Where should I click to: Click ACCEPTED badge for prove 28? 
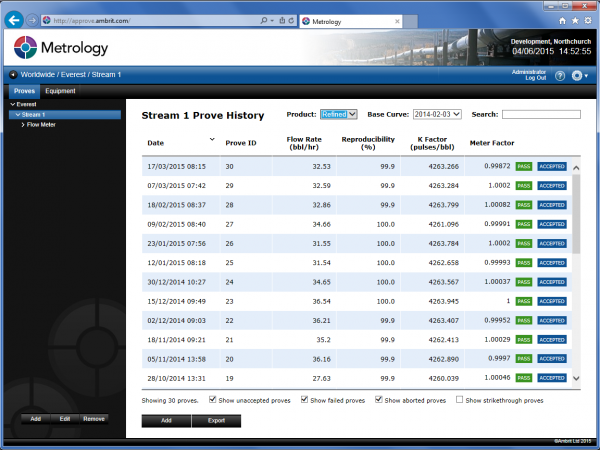(x=552, y=205)
